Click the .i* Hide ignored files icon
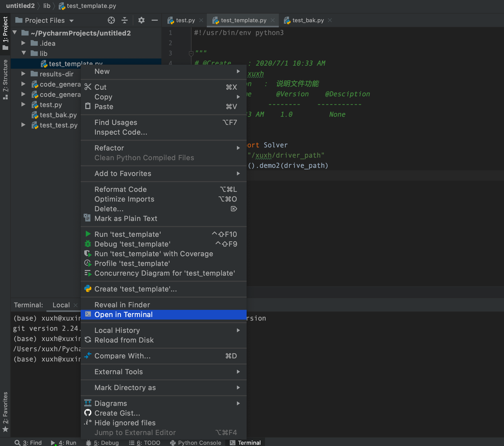 point(88,422)
